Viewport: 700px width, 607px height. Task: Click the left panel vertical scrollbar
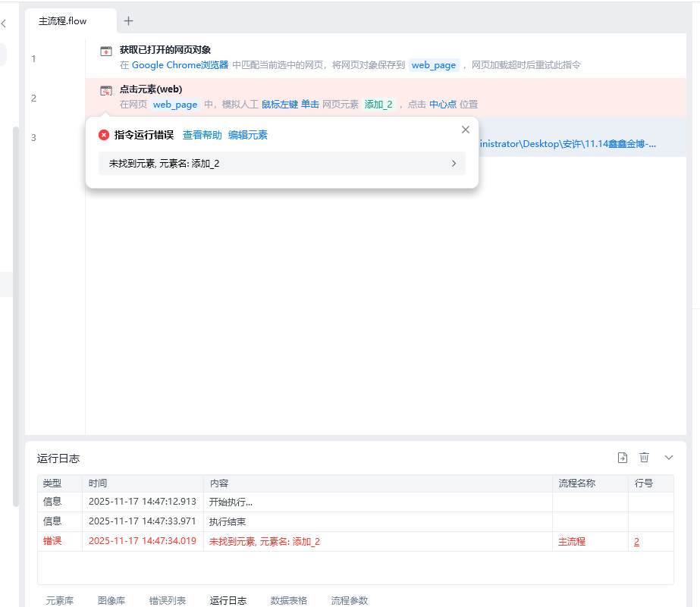click(16, 317)
